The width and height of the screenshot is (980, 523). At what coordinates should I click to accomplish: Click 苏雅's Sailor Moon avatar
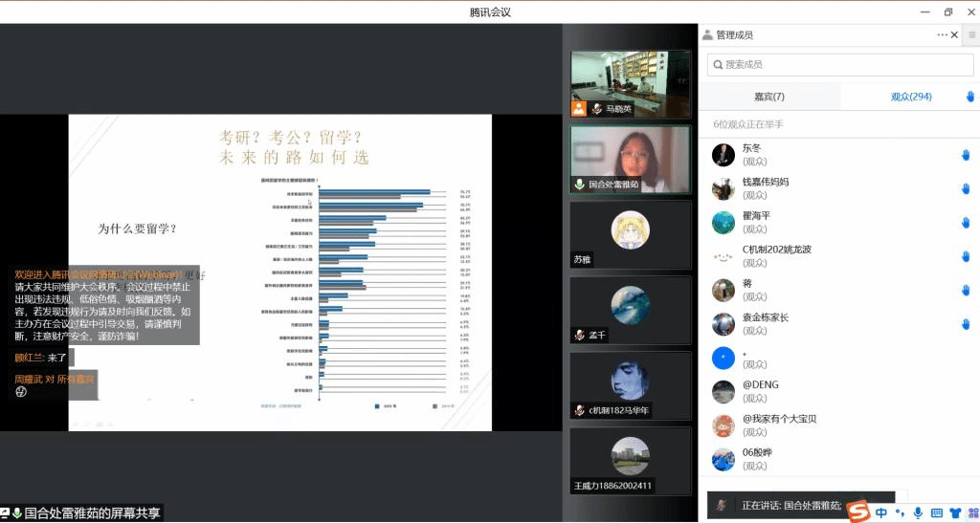630,229
